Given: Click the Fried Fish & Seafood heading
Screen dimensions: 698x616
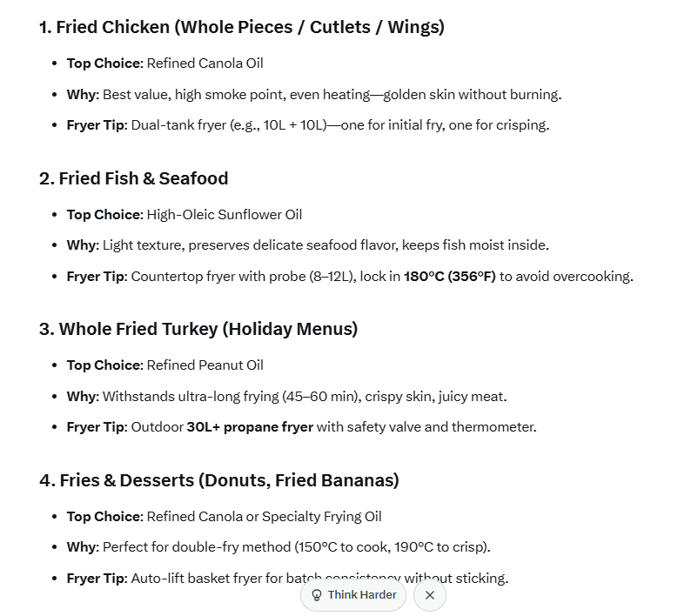Looking at the screenshot, I should [x=133, y=178].
